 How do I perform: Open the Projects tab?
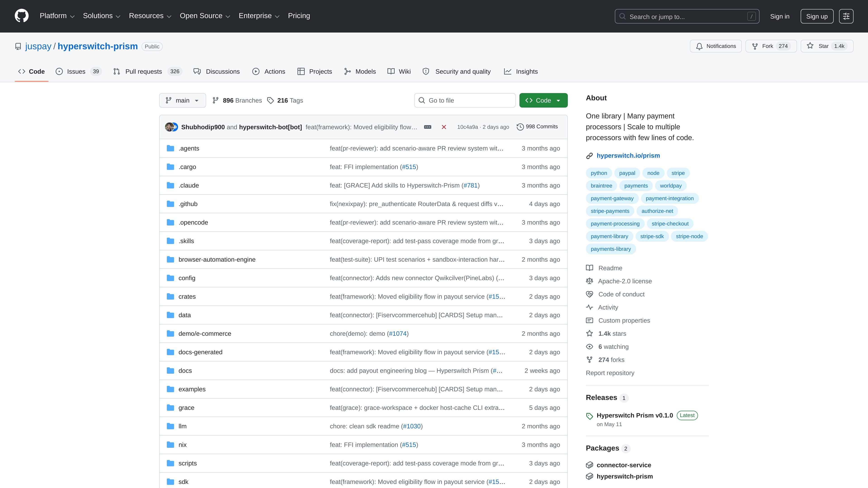click(x=315, y=71)
